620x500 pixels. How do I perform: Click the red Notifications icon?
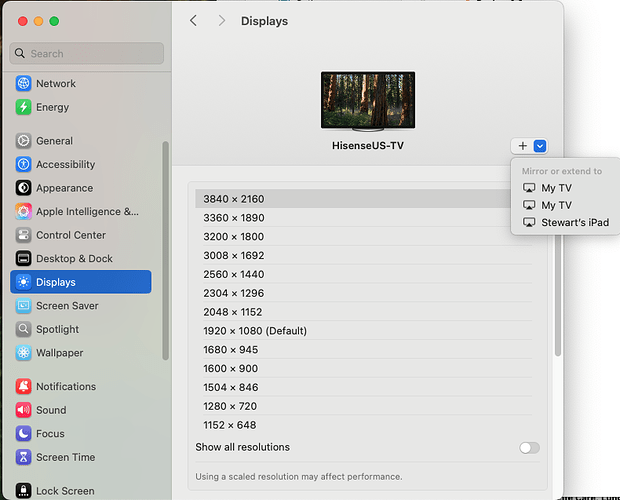click(x=23, y=386)
